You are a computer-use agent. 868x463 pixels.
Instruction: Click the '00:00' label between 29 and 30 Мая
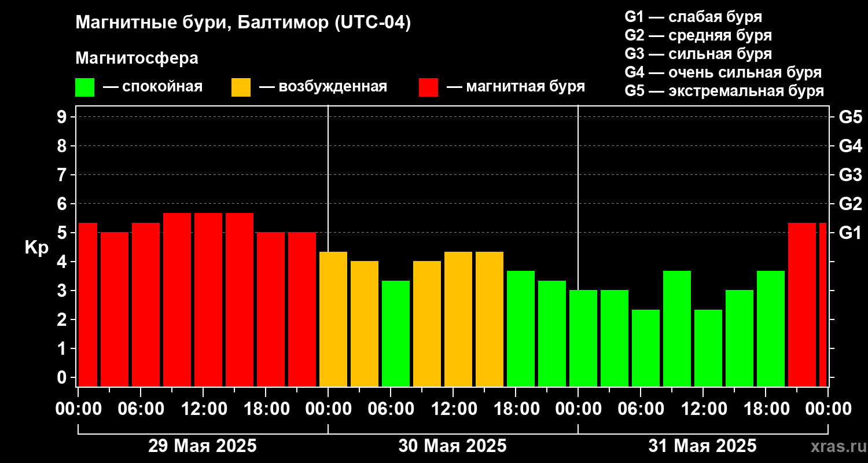click(x=328, y=409)
